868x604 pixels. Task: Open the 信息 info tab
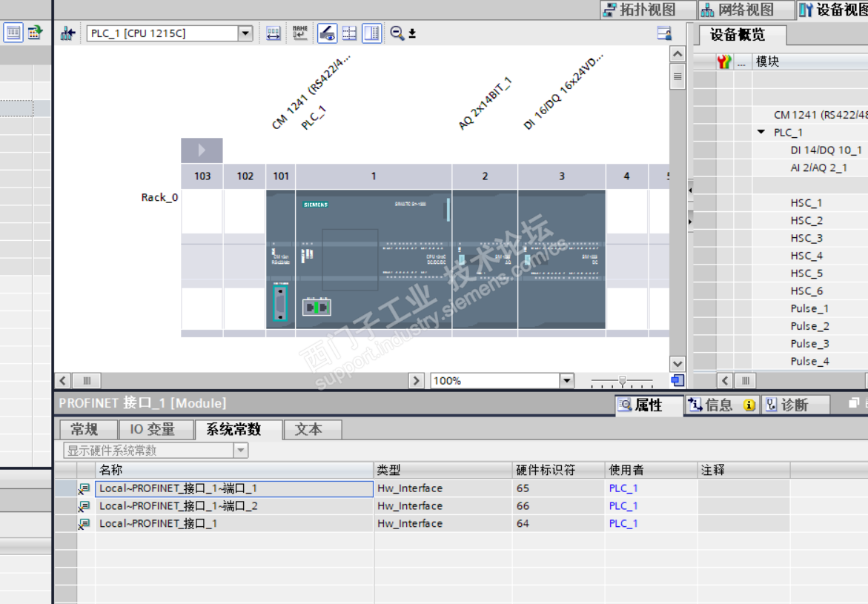(722, 405)
